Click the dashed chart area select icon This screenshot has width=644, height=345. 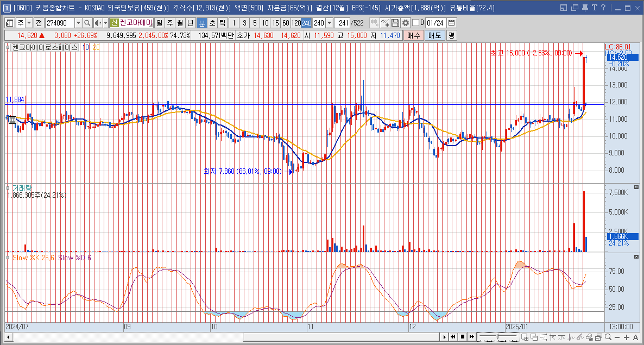click(x=543, y=337)
